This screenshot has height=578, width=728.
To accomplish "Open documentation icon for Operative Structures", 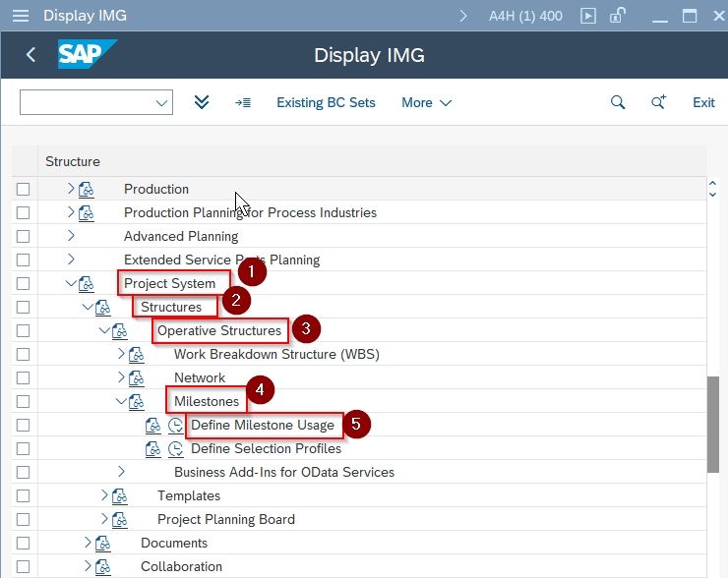I will (x=120, y=330).
